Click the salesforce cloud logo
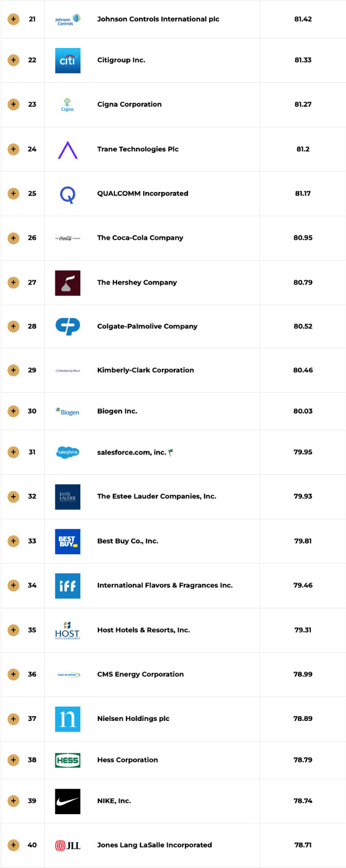Image resolution: width=346 pixels, height=868 pixels. click(68, 452)
